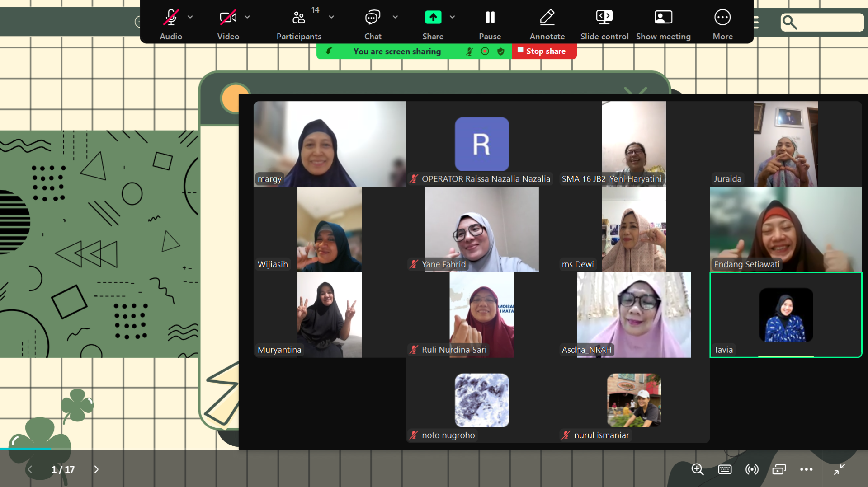Go to the next slide arrow
Image resolution: width=868 pixels, height=487 pixels.
tap(96, 469)
